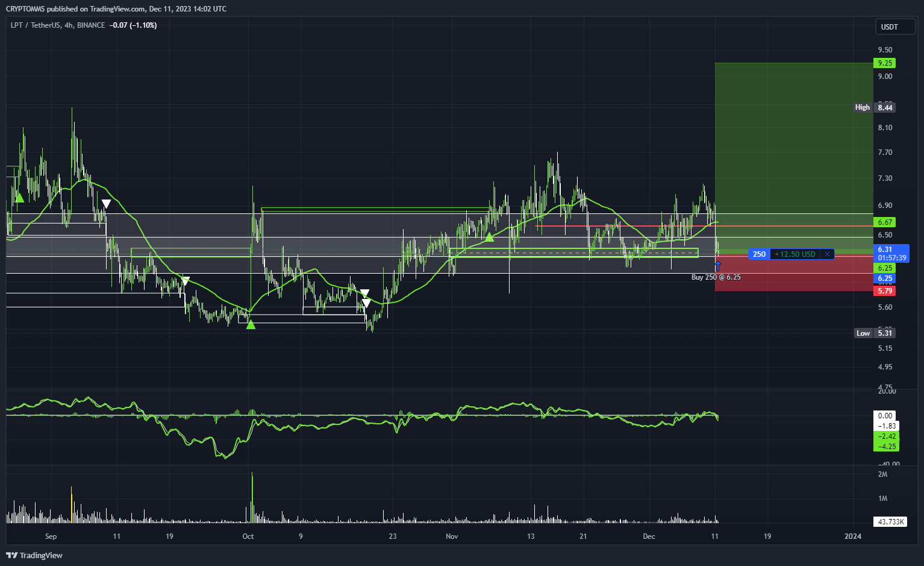The image size is (924, 566).
Task: Select the green 9.25 target price tag
Action: click(x=884, y=63)
